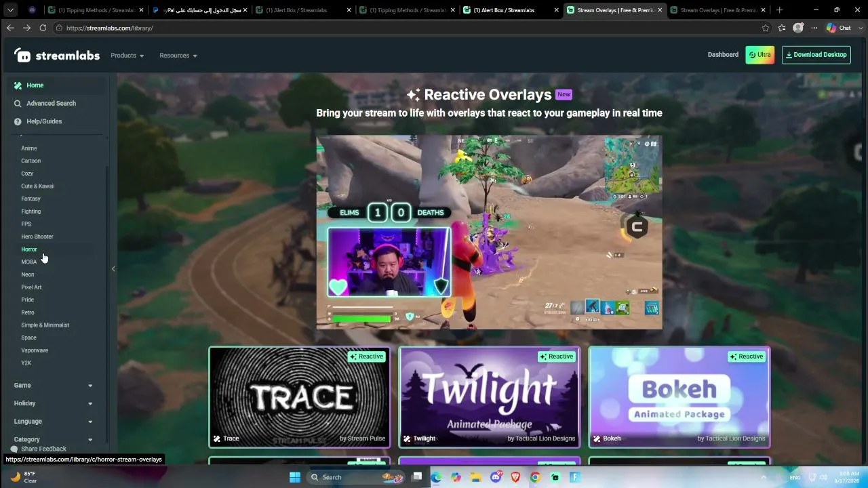Close the Stream Overlays active tab

pos(660,10)
